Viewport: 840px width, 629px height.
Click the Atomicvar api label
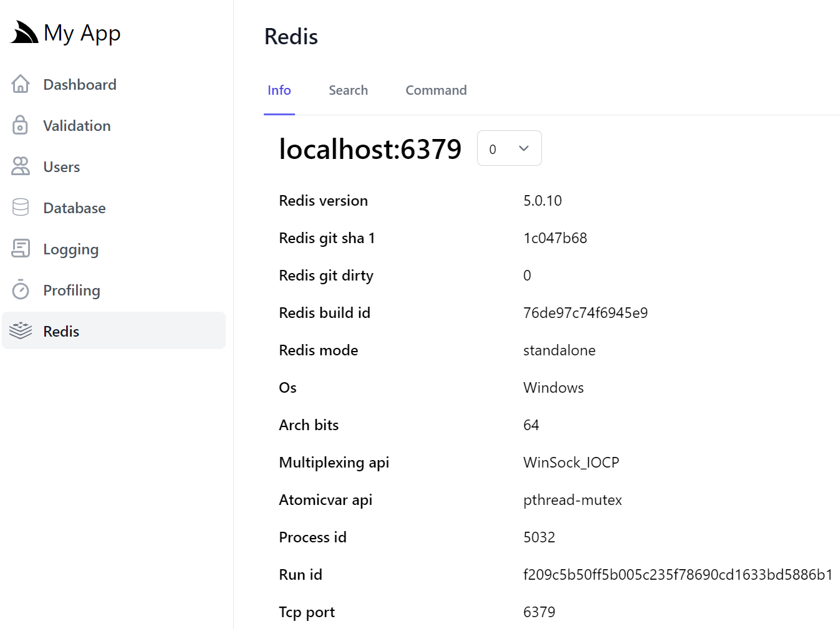[x=326, y=500]
